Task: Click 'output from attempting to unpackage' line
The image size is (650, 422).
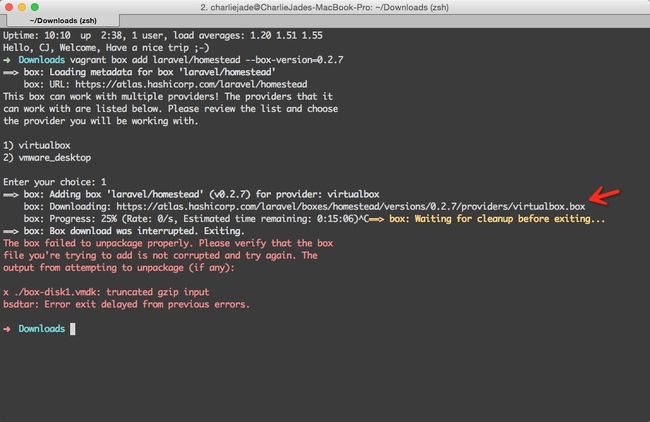Action: point(119,267)
